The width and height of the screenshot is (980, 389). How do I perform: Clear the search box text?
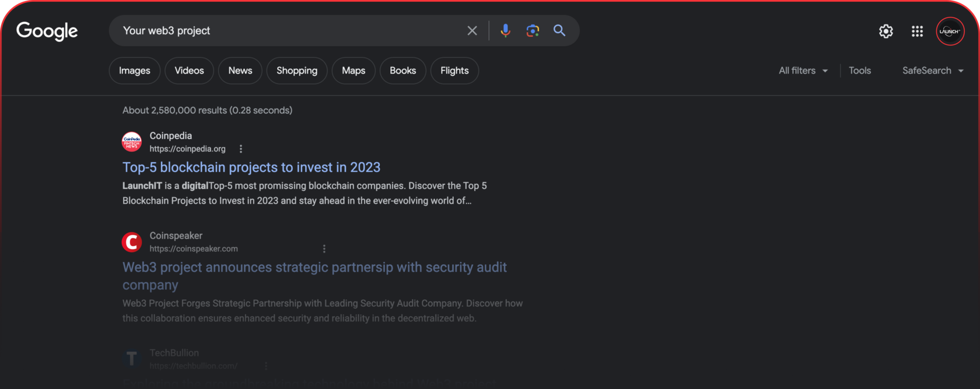coord(472,31)
